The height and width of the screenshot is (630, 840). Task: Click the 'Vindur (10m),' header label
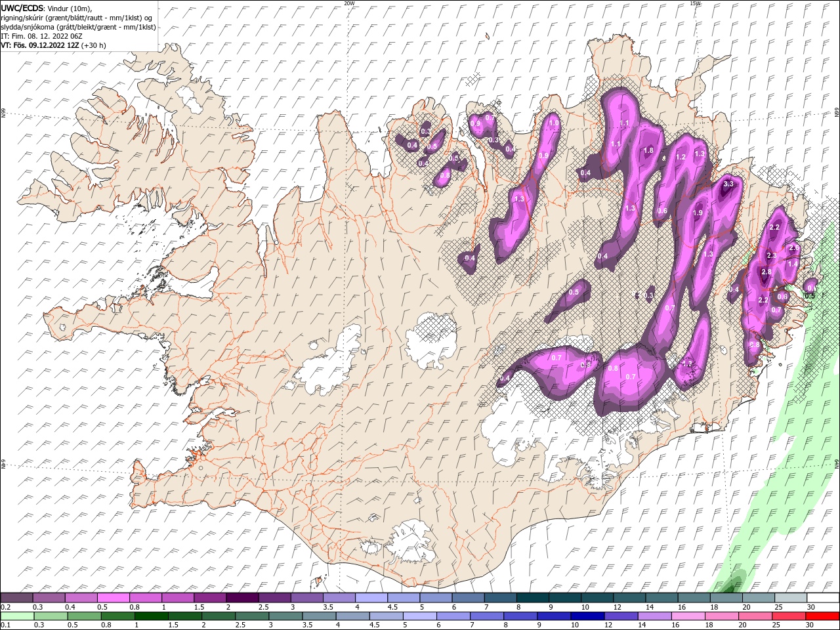click(x=70, y=8)
